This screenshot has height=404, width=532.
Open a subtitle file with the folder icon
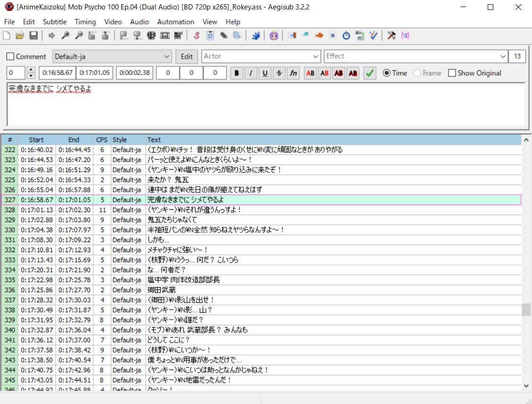(x=20, y=35)
